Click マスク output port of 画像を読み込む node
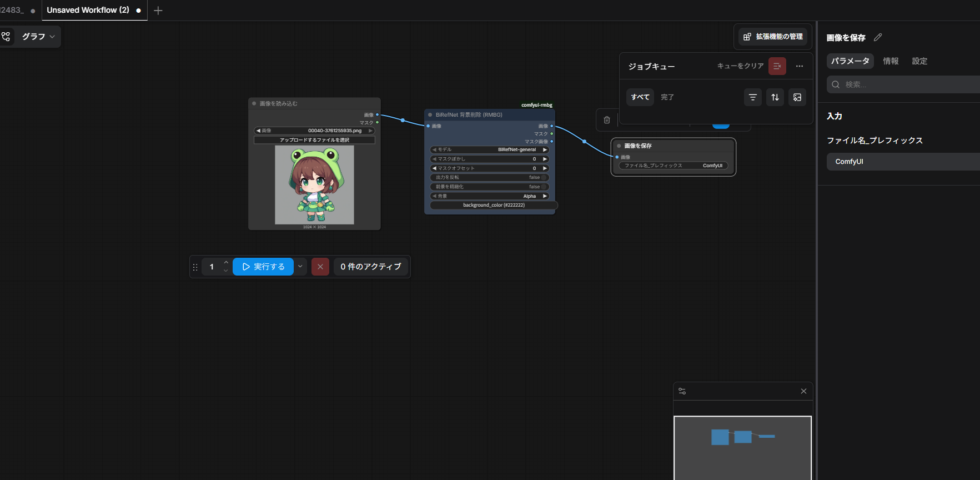 click(377, 122)
